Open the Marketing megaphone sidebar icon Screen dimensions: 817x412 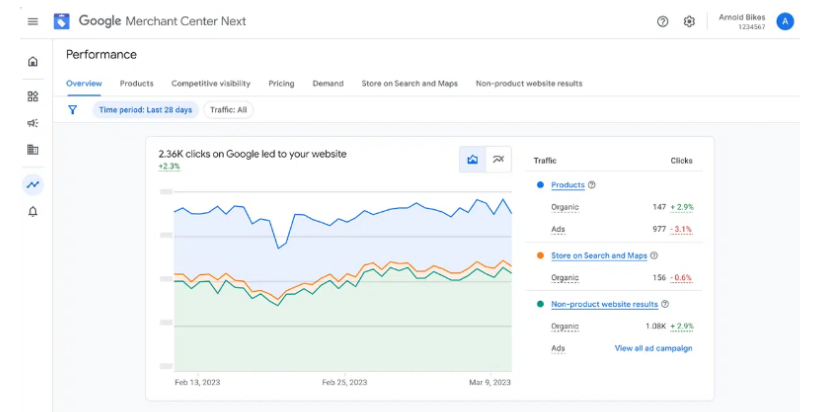(33, 123)
